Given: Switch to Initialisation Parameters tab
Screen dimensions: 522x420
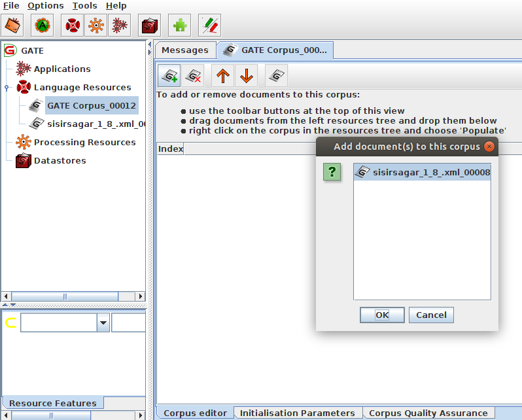Looking at the screenshot, I should [297, 413].
